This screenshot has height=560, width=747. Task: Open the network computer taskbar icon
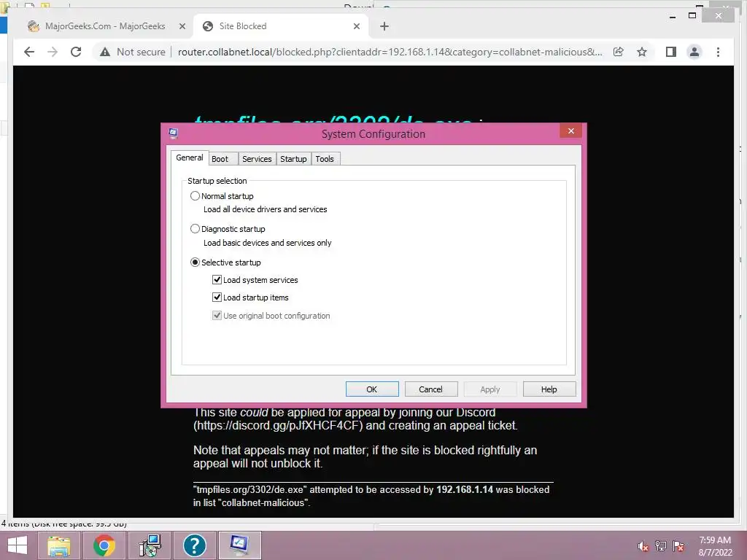(x=150, y=545)
